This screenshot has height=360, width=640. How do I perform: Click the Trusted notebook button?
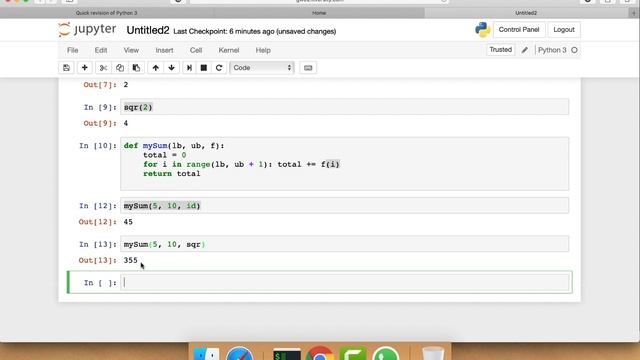click(500, 50)
